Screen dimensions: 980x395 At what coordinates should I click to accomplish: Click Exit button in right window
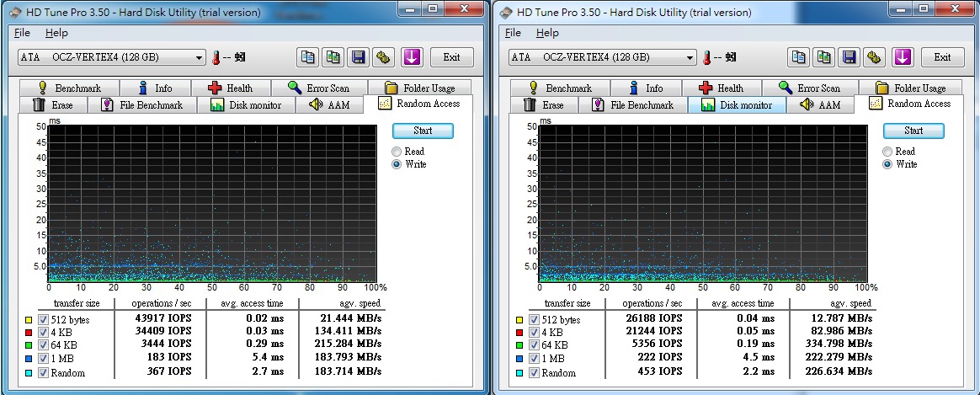[x=942, y=57]
